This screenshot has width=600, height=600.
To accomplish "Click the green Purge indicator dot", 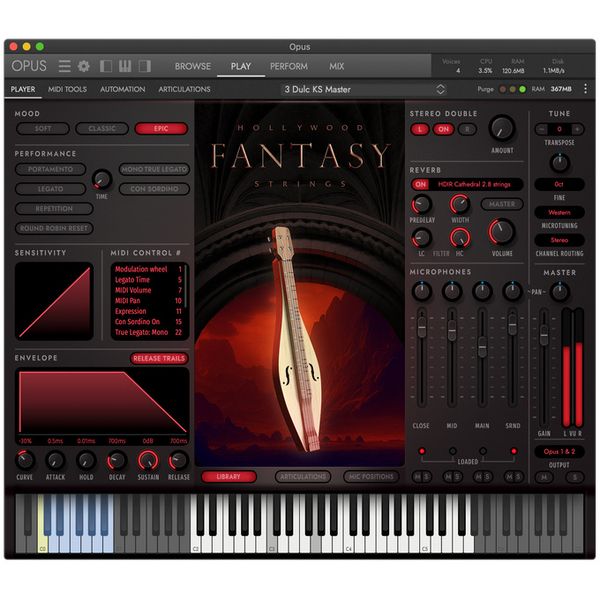I will pyautogui.click(x=522, y=89).
